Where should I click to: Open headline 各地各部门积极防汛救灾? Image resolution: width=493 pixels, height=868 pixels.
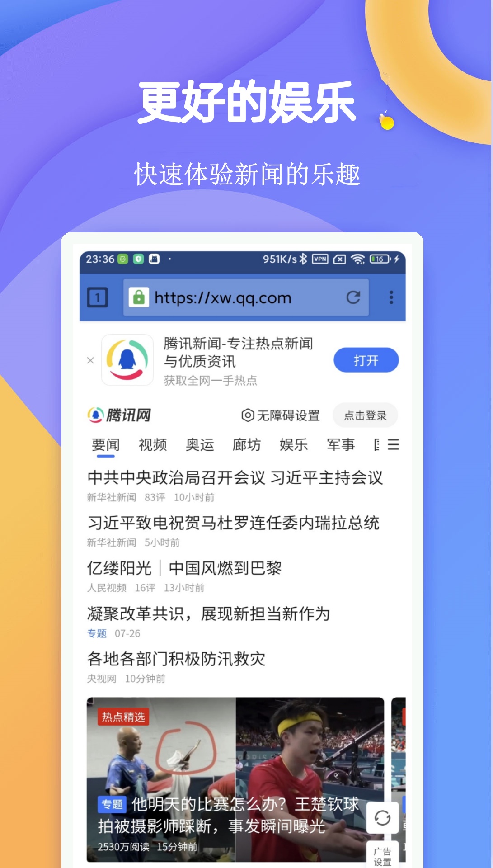point(176,659)
